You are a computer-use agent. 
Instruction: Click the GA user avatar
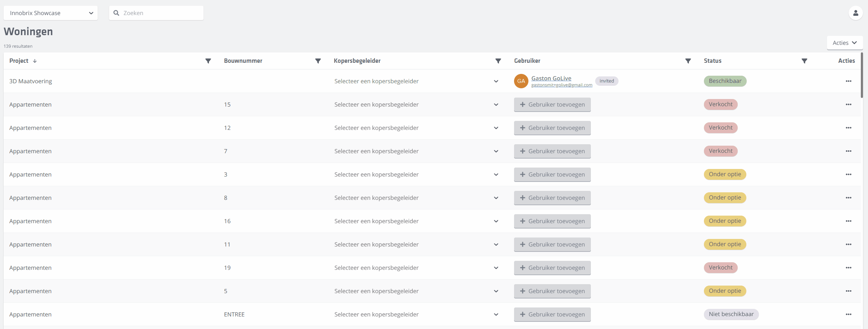(x=521, y=81)
